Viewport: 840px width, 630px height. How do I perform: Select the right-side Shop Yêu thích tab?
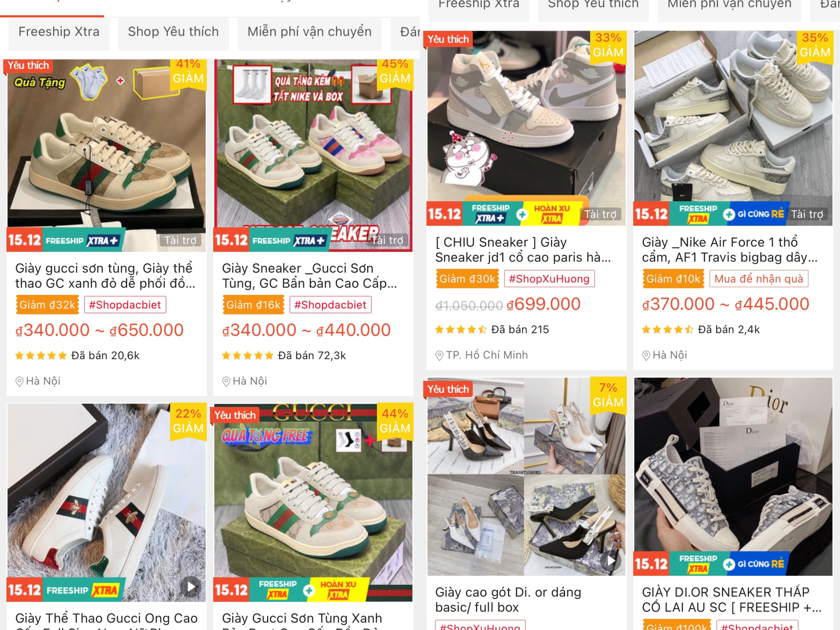point(593,5)
